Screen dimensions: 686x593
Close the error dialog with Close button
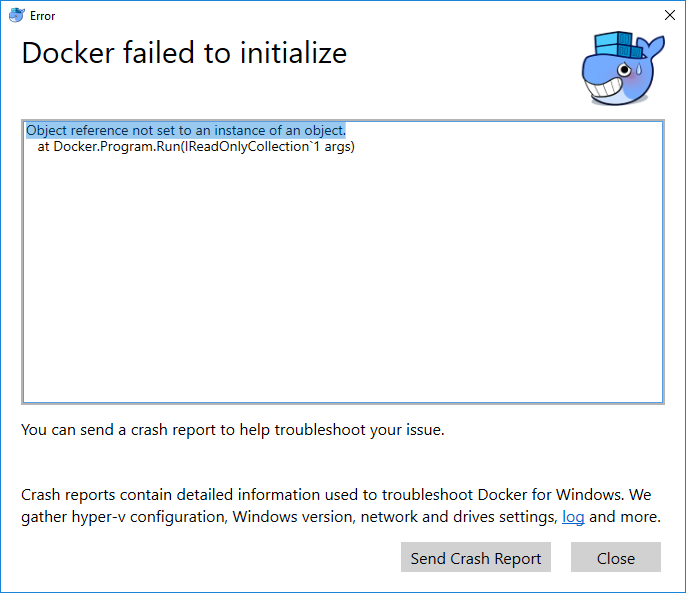pyautogui.click(x=616, y=557)
